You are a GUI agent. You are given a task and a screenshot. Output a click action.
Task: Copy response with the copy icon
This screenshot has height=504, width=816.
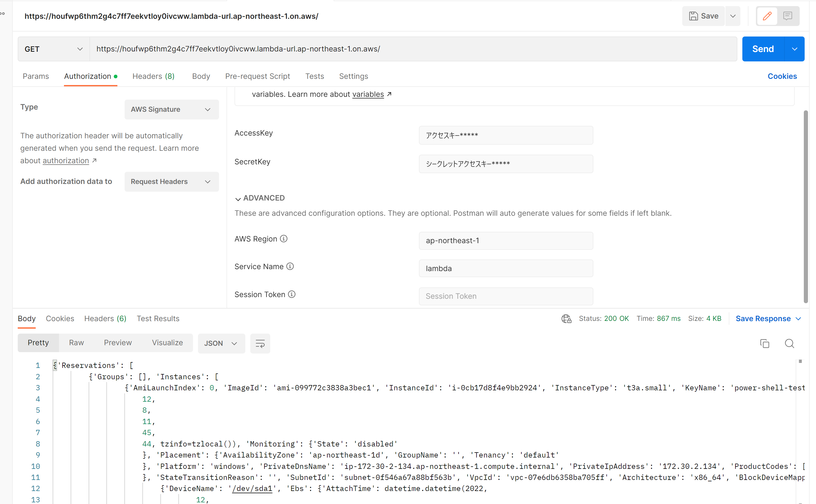click(764, 343)
